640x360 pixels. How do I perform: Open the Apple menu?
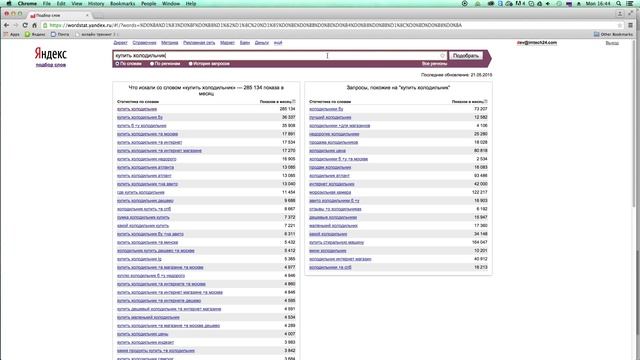point(8,4)
